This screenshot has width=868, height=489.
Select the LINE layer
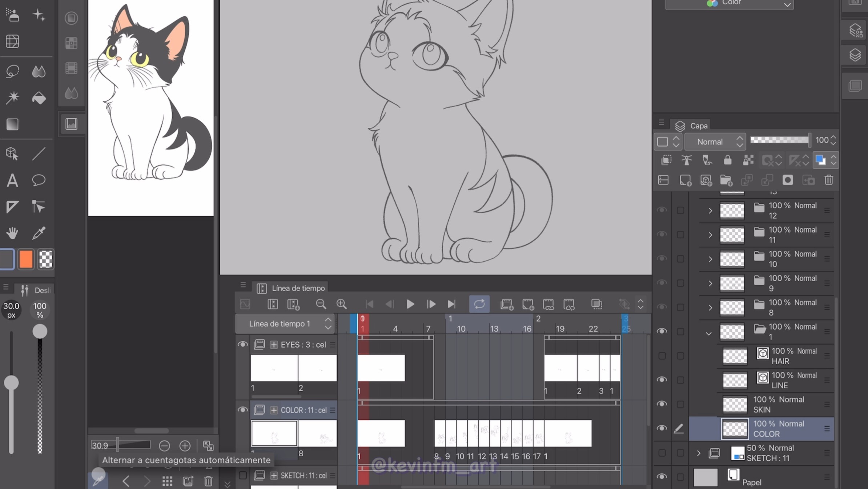click(x=792, y=380)
